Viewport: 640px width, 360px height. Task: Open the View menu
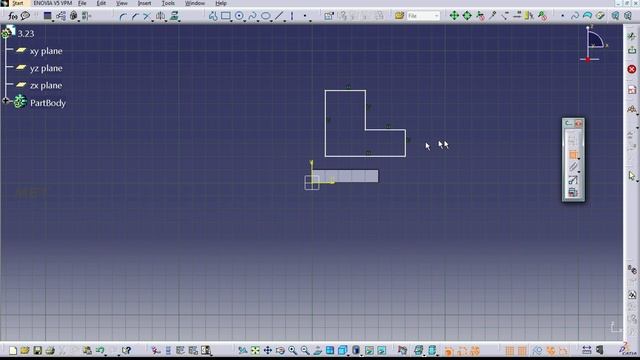click(122, 3)
